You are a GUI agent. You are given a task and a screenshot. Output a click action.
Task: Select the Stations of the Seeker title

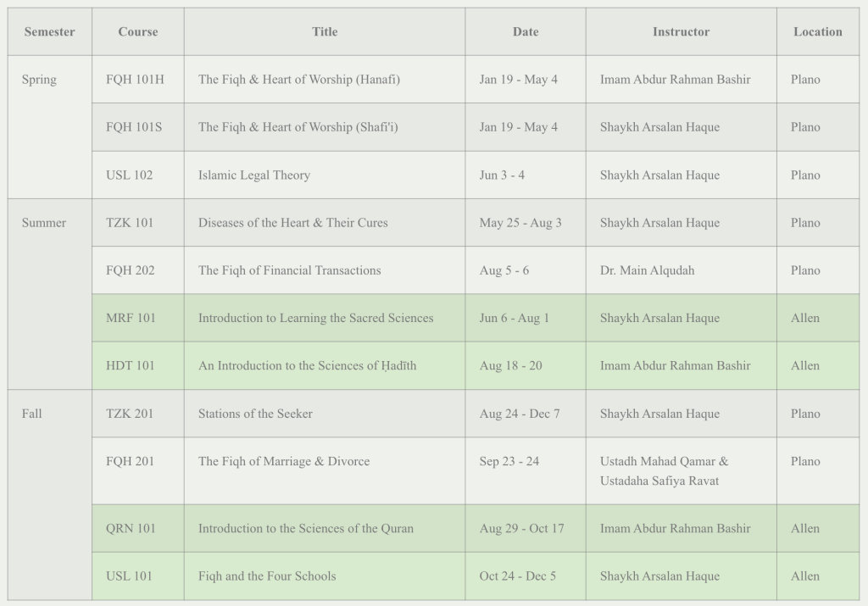[255, 414]
